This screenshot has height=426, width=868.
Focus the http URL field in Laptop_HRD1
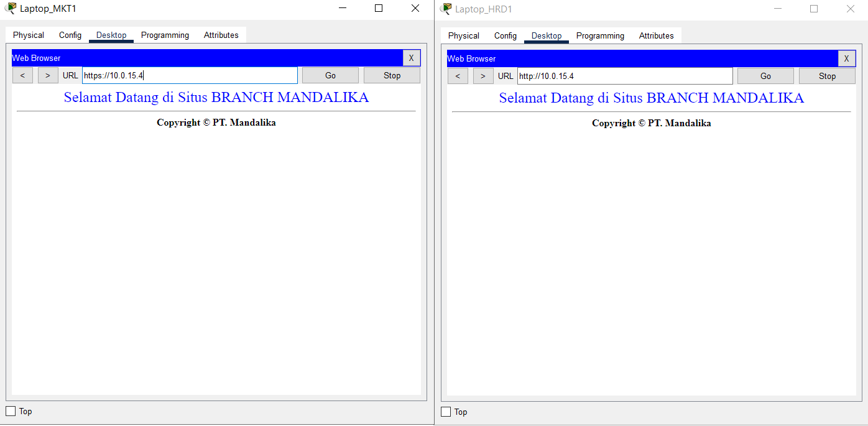pyautogui.click(x=625, y=76)
